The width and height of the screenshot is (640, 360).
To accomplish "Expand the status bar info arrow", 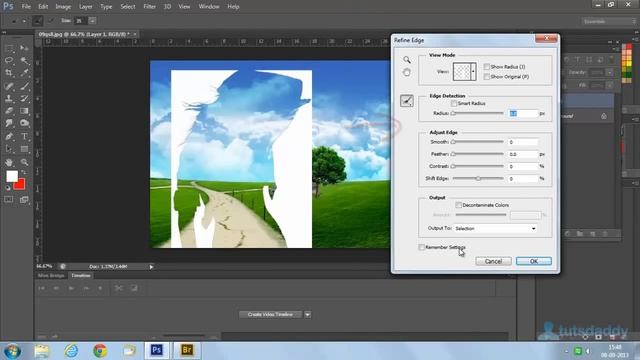I will [151, 267].
